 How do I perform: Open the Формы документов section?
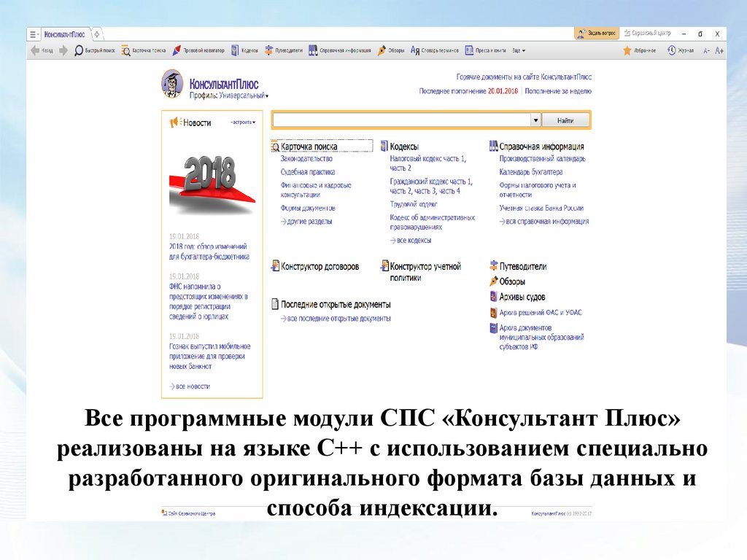tap(307, 208)
